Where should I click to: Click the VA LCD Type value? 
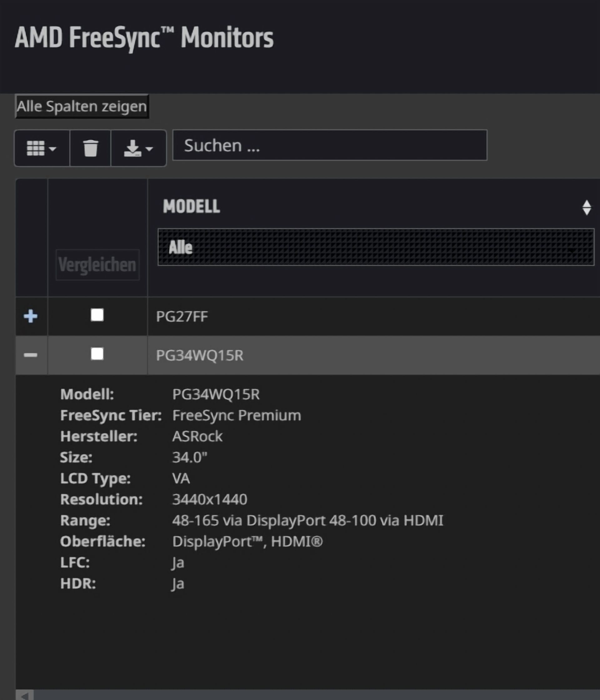coord(181,478)
